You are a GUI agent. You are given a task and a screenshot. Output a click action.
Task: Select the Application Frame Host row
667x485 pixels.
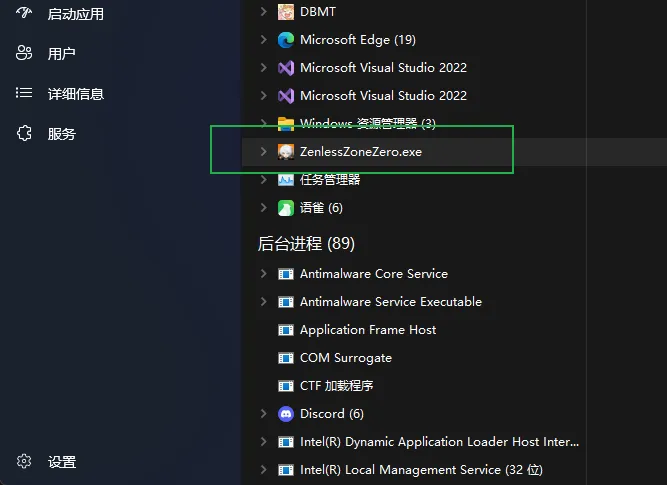(x=368, y=330)
